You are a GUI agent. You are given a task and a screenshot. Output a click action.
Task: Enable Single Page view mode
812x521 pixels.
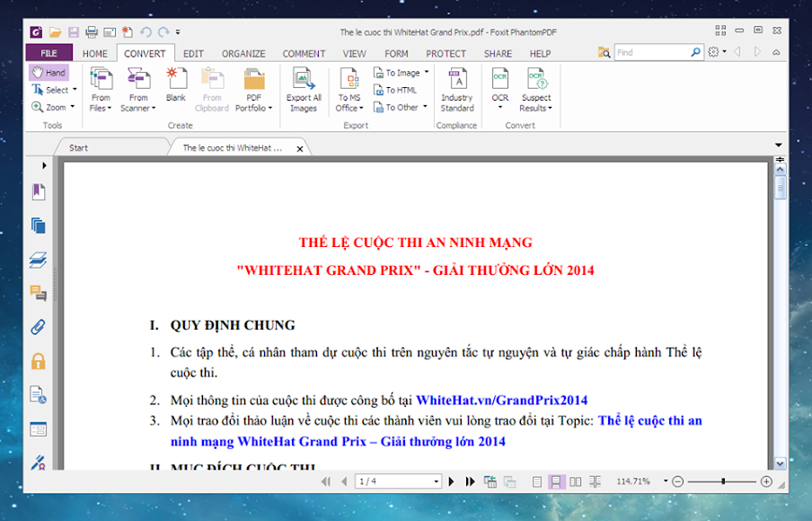[537, 481]
